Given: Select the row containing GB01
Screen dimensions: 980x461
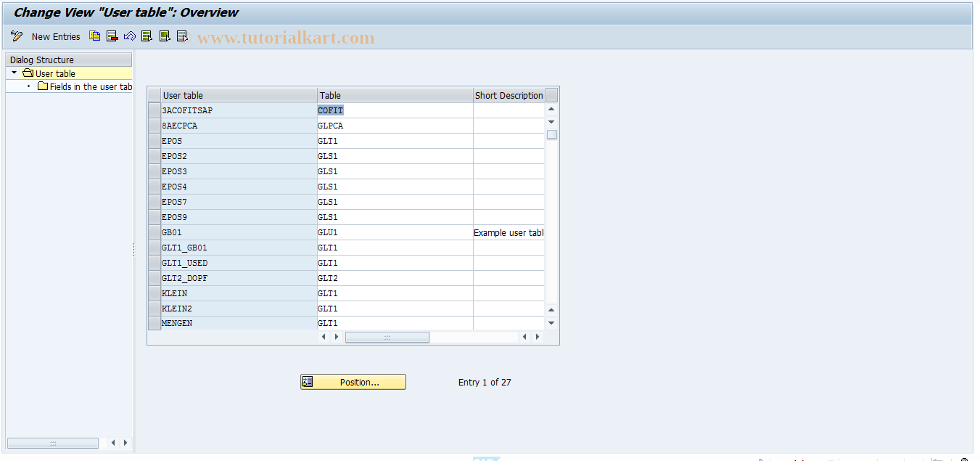Looking at the screenshot, I should 154,232.
